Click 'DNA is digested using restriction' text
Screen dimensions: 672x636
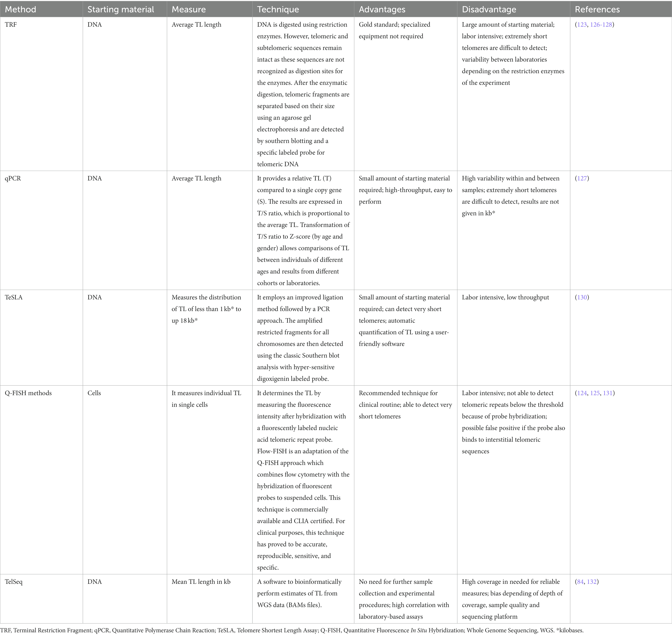[x=302, y=25]
